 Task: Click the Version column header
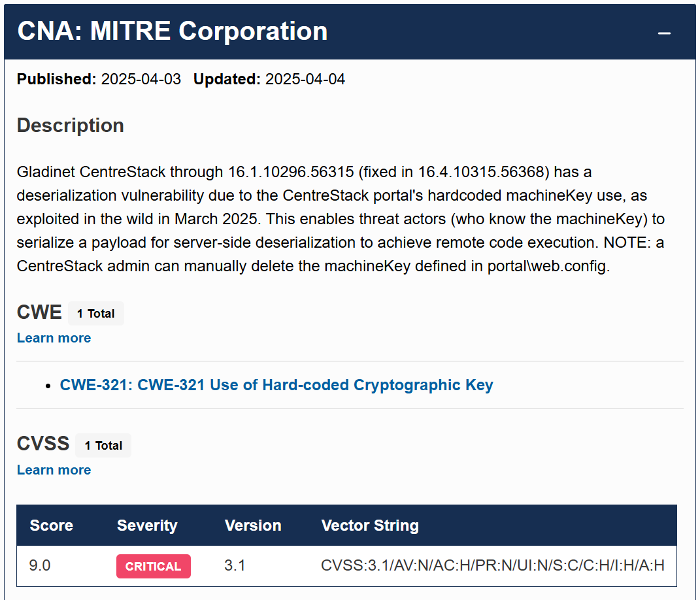pos(253,525)
